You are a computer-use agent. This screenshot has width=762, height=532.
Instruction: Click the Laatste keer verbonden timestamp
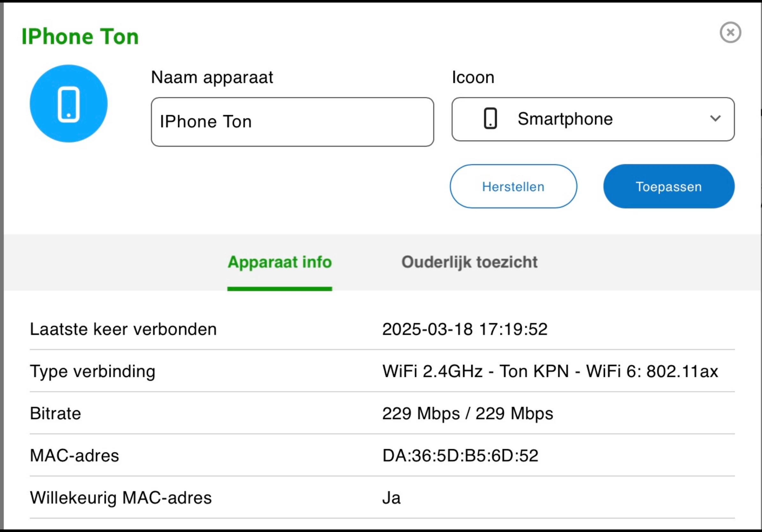[465, 329]
